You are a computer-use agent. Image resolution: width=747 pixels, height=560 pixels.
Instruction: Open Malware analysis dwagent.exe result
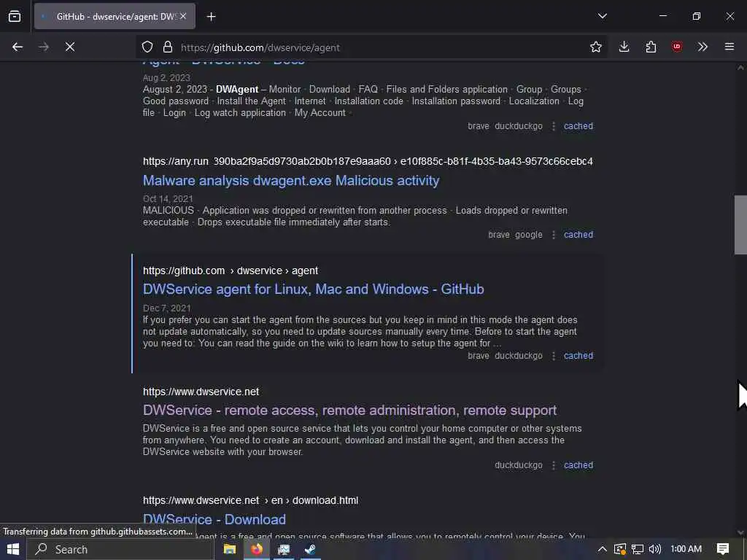[x=291, y=181]
